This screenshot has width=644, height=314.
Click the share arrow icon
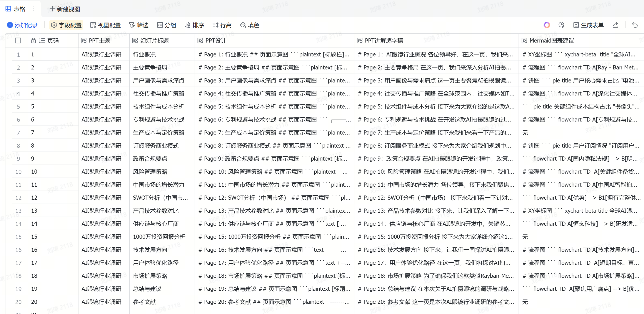tap(615, 25)
